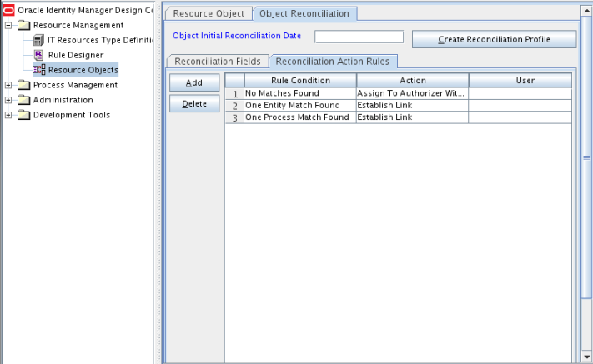
Task: Click the 'Assign To Authorizer Wit...' action cell
Action: pos(413,93)
